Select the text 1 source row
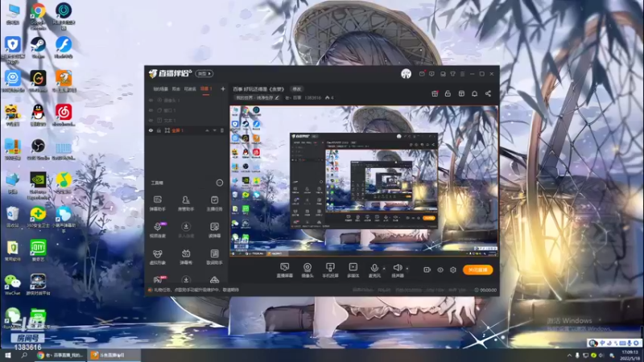Screen dimensions: 644x362 [186, 120]
